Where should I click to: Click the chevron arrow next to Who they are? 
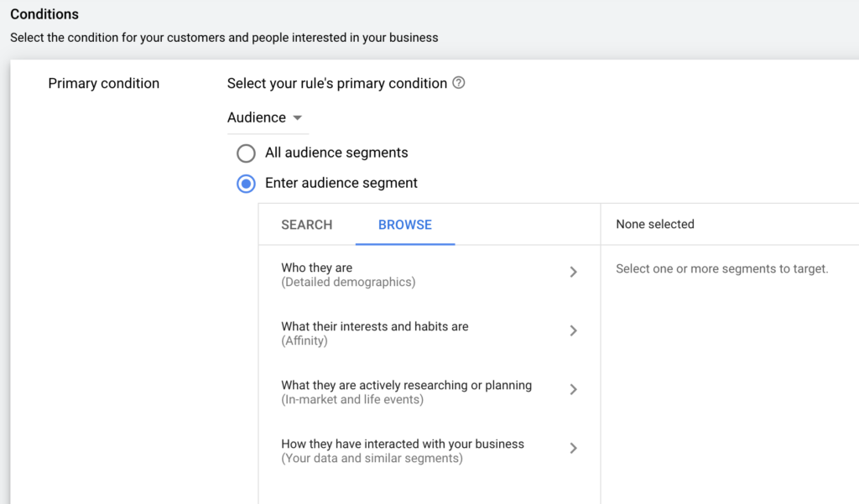573,272
